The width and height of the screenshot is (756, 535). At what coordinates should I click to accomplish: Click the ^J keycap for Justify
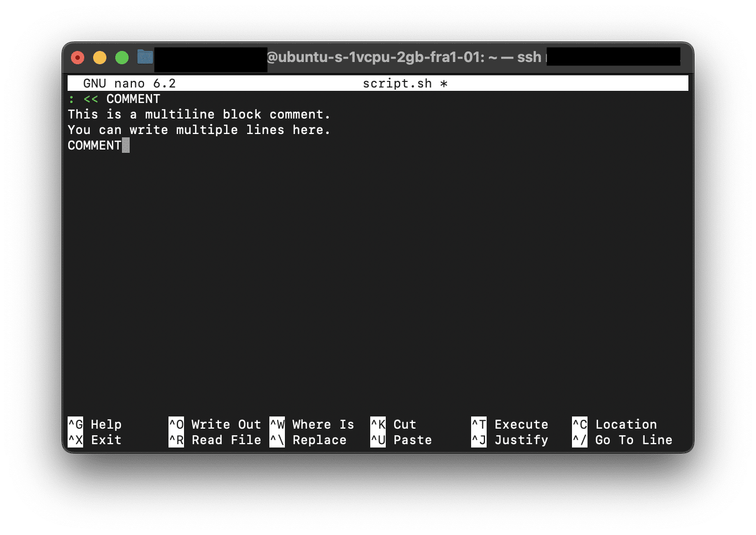point(478,440)
